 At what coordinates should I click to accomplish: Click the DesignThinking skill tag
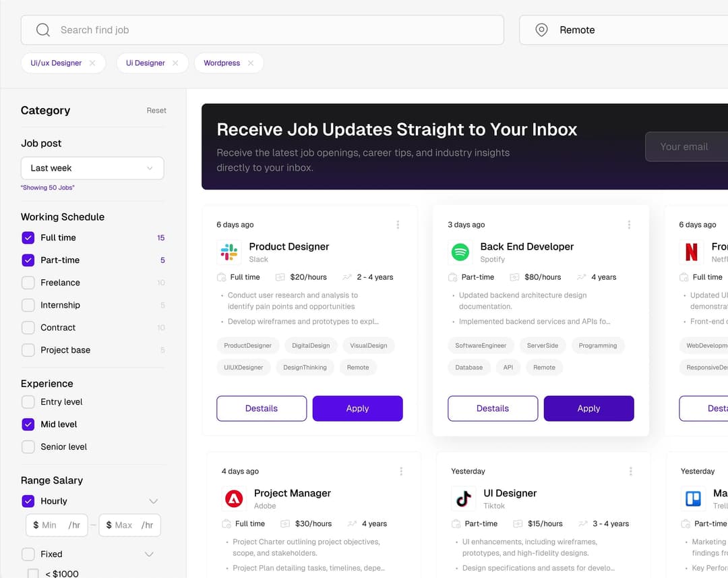tap(305, 368)
